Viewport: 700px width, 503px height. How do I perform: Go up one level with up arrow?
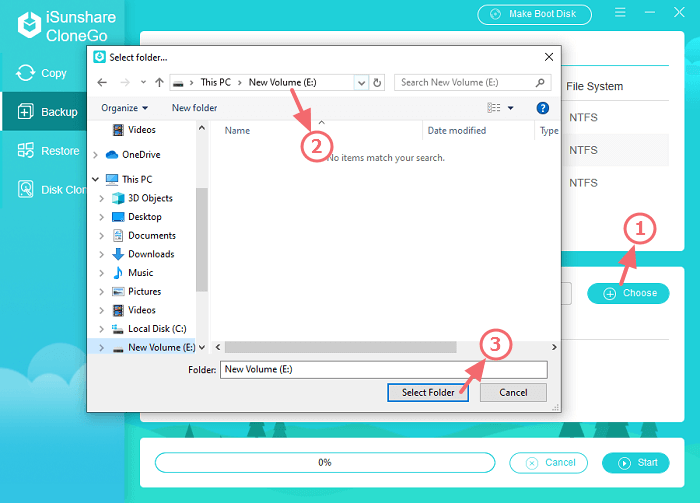pos(159,83)
